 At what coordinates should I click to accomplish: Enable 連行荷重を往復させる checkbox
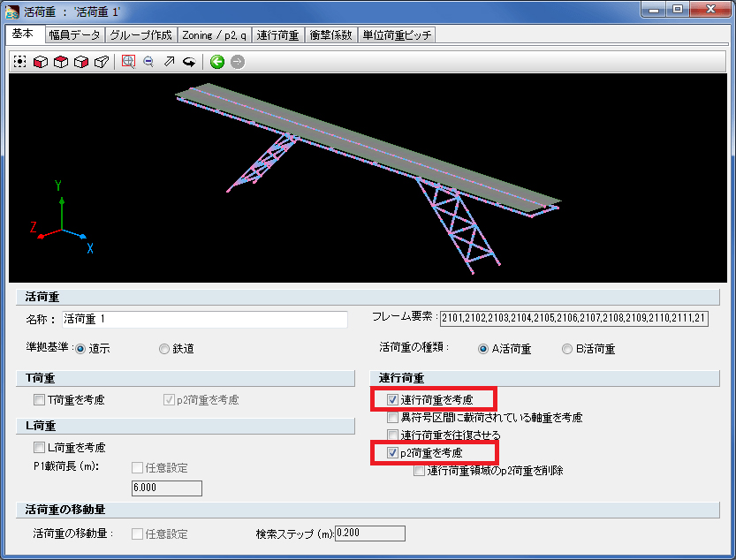coord(392,435)
